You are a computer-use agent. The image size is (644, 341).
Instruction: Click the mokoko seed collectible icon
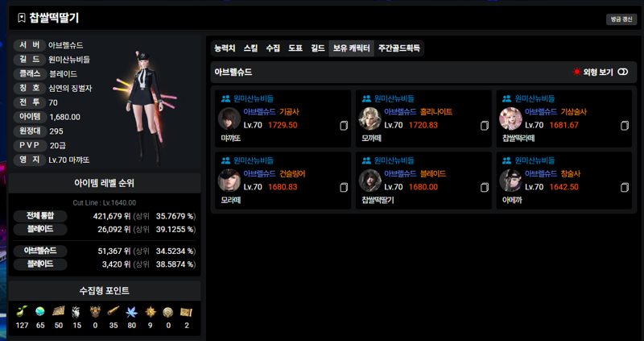click(23, 311)
